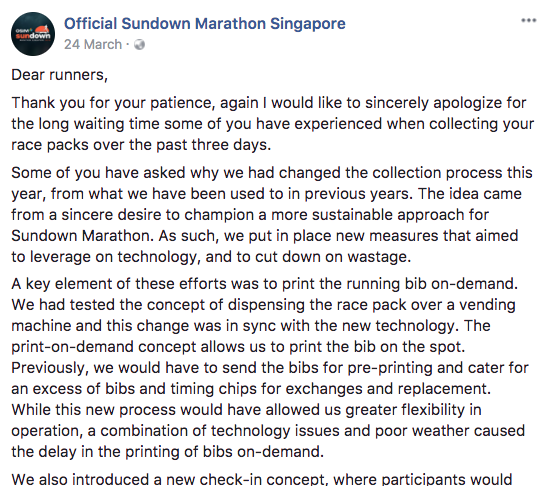Click the line 'to leverage on technology'
Screen dimensions: 542x486
click(211, 257)
